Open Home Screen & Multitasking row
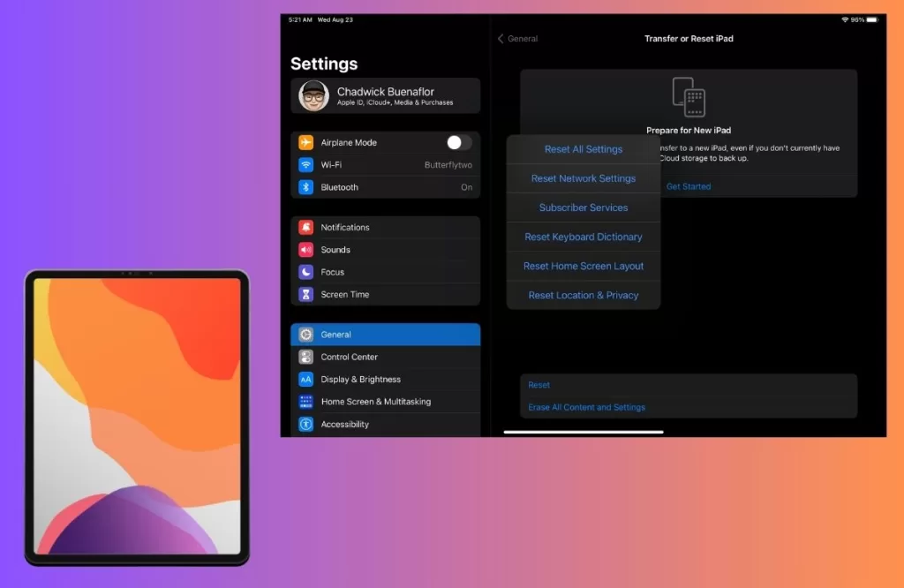Viewport: 904px width, 588px height. pyautogui.click(x=386, y=402)
